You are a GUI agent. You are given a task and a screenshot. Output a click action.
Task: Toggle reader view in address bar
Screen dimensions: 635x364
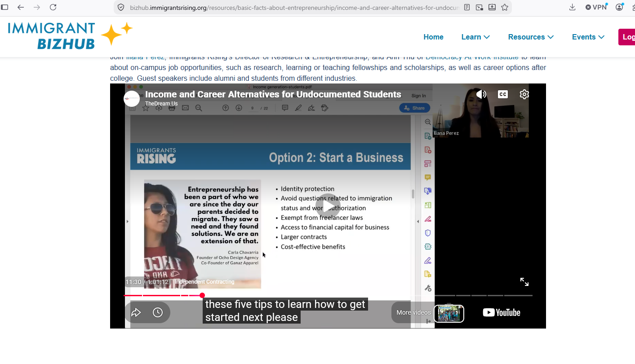point(467,7)
